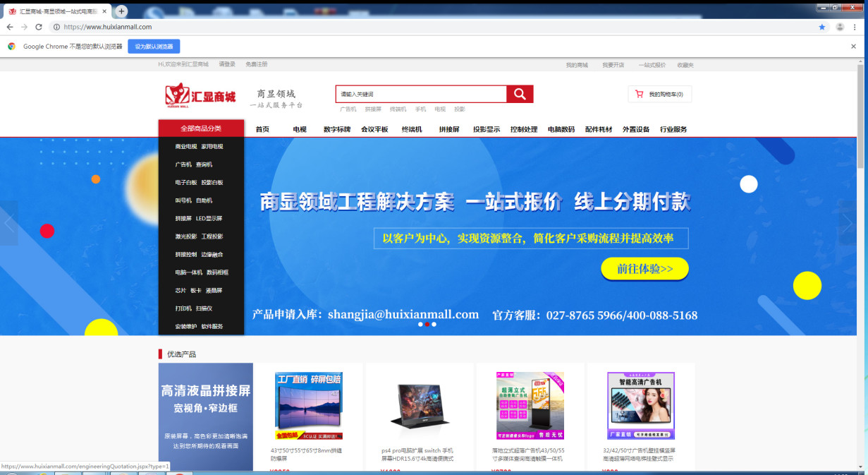The height and width of the screenshot is (475, 868).
Task: Reload the page using refresh icon
Action: (39, 27)
